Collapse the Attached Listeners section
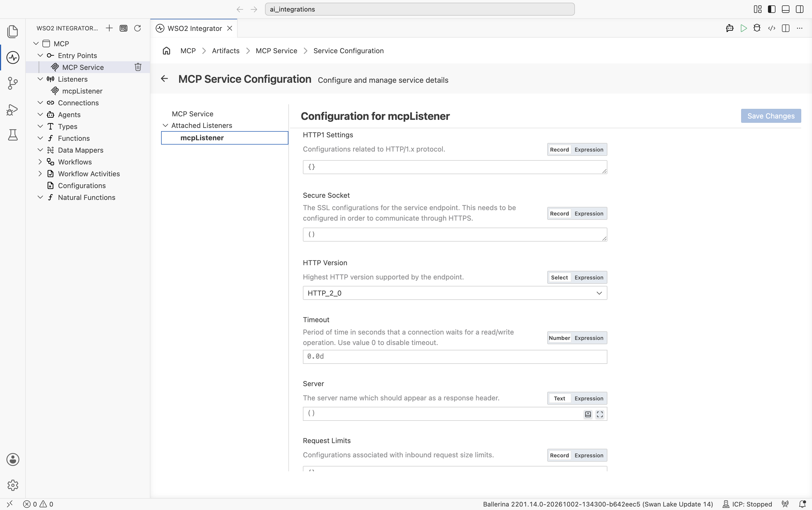This screenshot has width=812, height=510. (165, 125)
